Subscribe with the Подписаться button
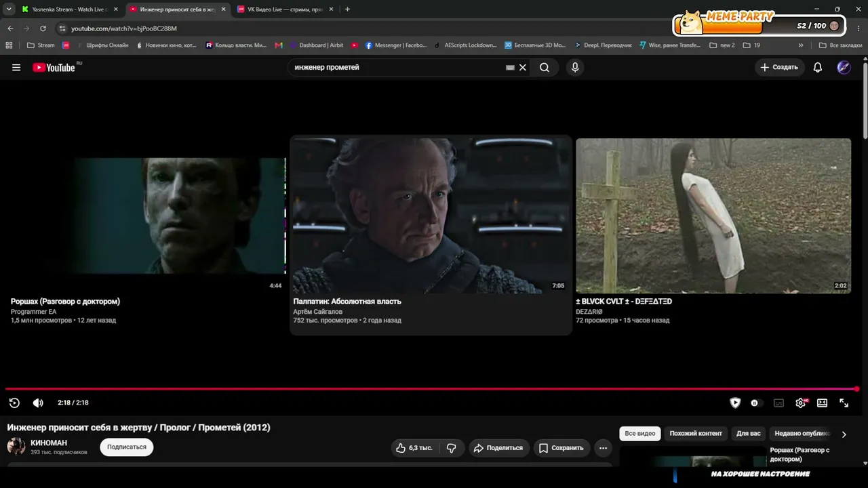The image size is (868, 488). coord(127,447)
